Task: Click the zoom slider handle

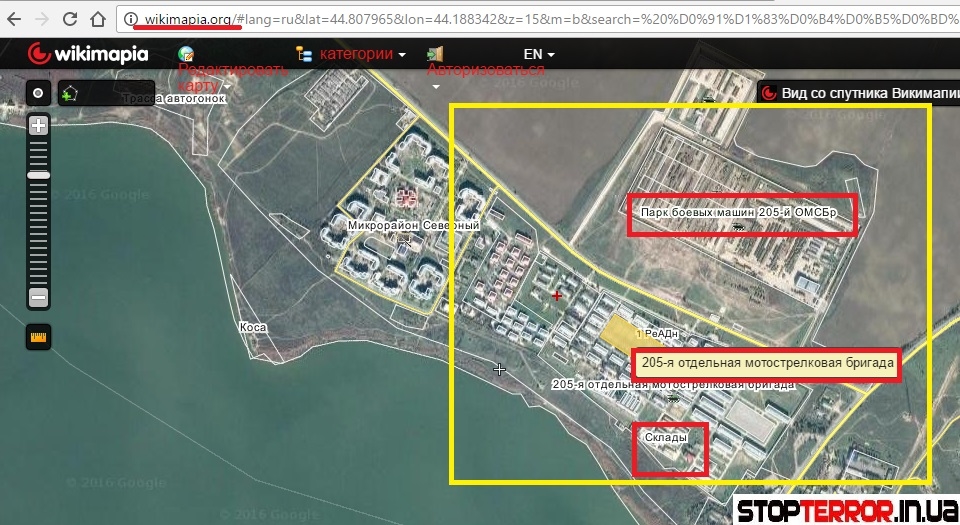Action: (x=39, y=175)
